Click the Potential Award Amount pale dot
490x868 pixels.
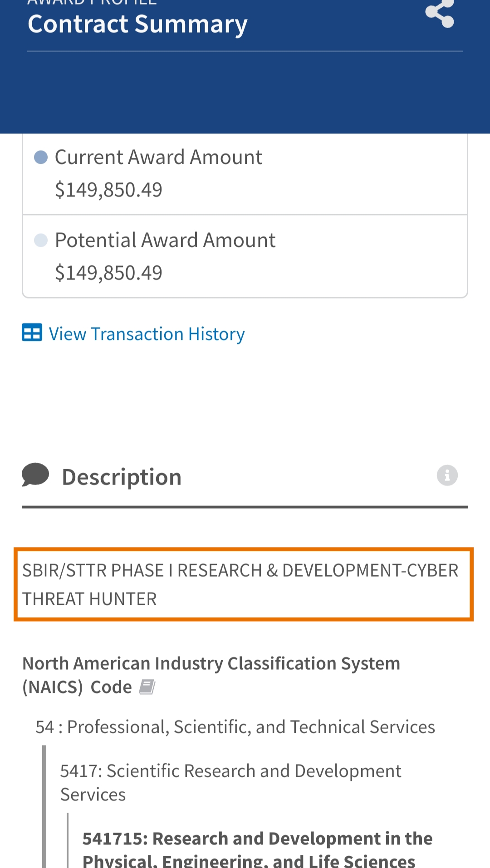tap(41, 240)
